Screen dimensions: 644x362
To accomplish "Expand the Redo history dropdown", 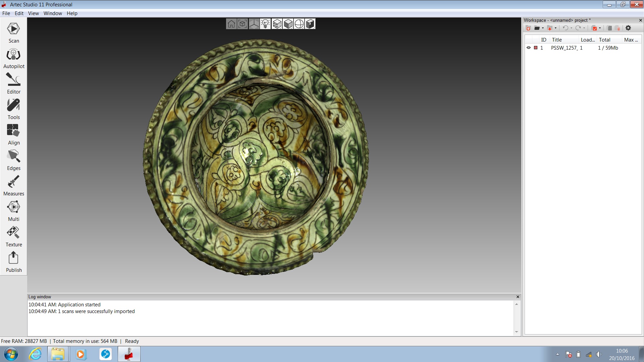I will tap(584, 28).
